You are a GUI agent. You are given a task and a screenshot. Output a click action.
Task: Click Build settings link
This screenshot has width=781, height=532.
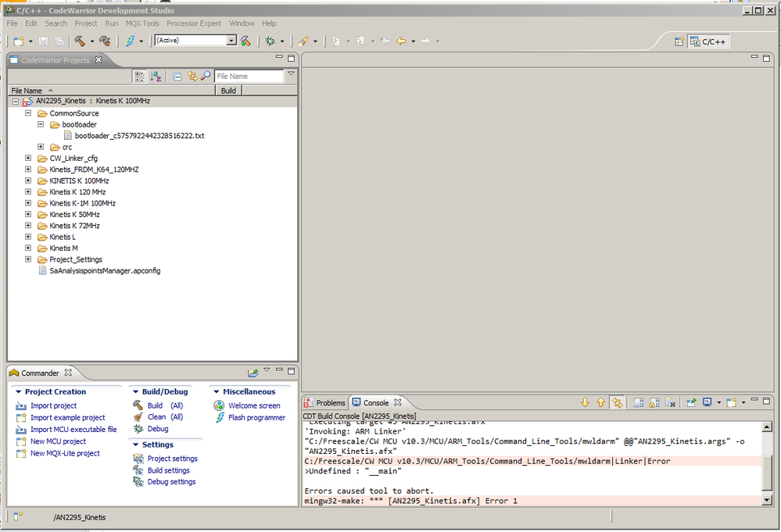click(x=168, y=470)
